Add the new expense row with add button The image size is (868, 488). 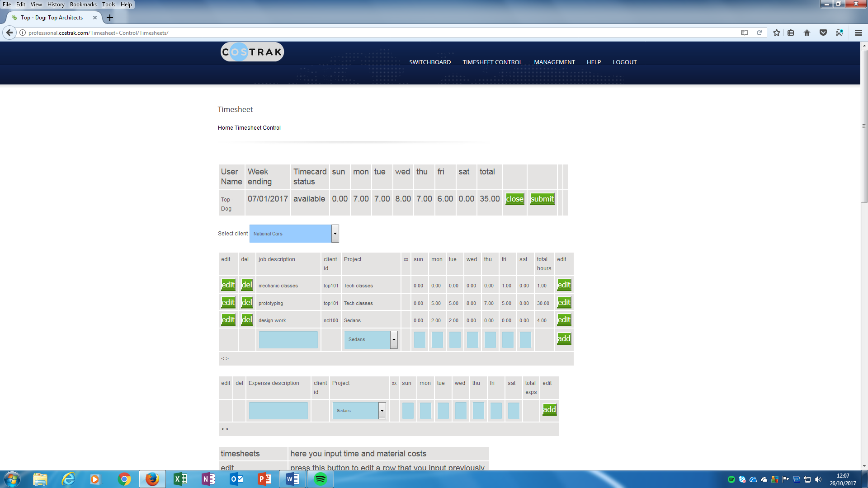(550, 409)
